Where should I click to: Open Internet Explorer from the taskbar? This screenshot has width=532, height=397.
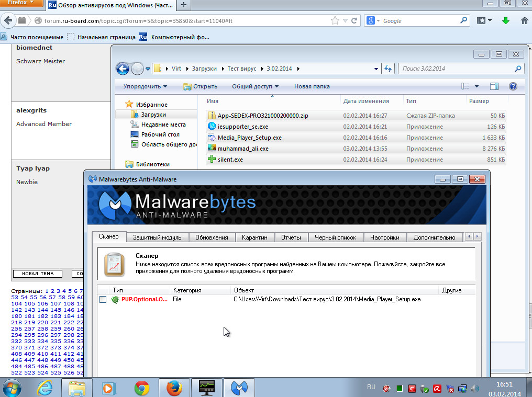(45, 388)
